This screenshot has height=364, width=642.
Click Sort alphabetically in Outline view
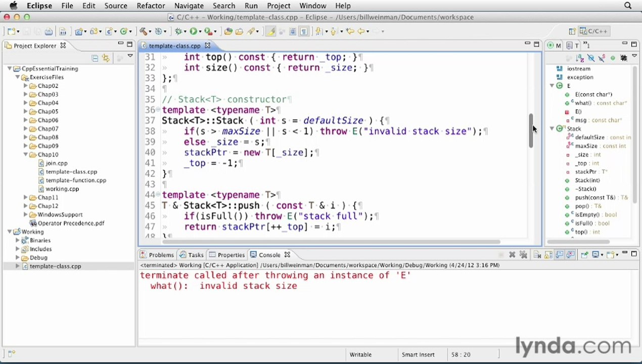click(580, 58)
